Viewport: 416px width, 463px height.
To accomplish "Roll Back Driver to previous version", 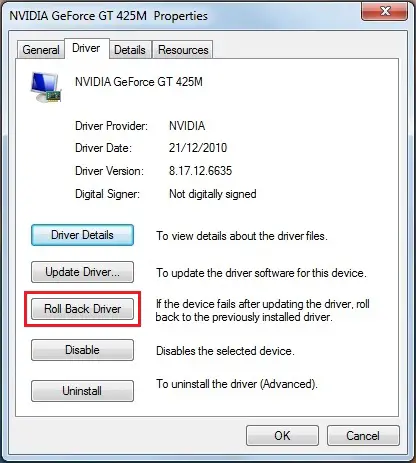I will pos(82,309).
